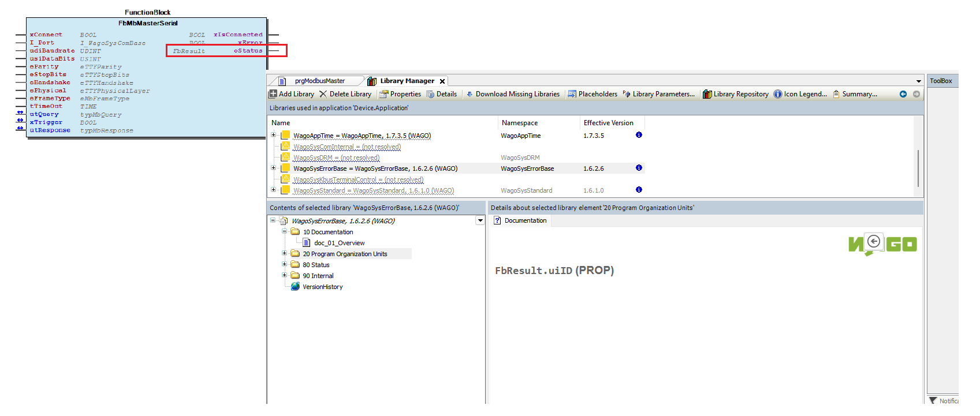
Task: Click the info icon in the WagoSysErrorBase row
Action: 639,168
